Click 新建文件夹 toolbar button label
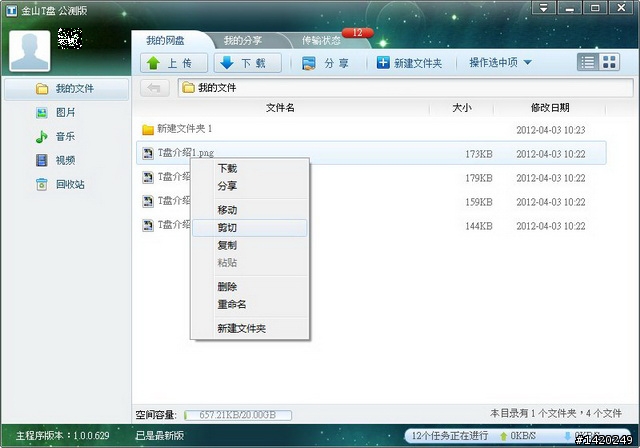 pyautogui.click(x=418, y=63)
